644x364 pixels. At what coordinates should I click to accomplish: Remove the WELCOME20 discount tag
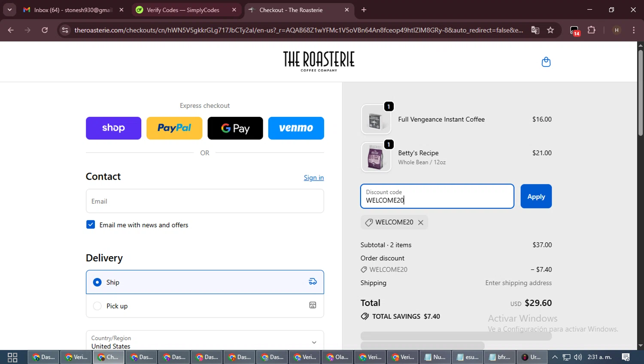[421, 222]
